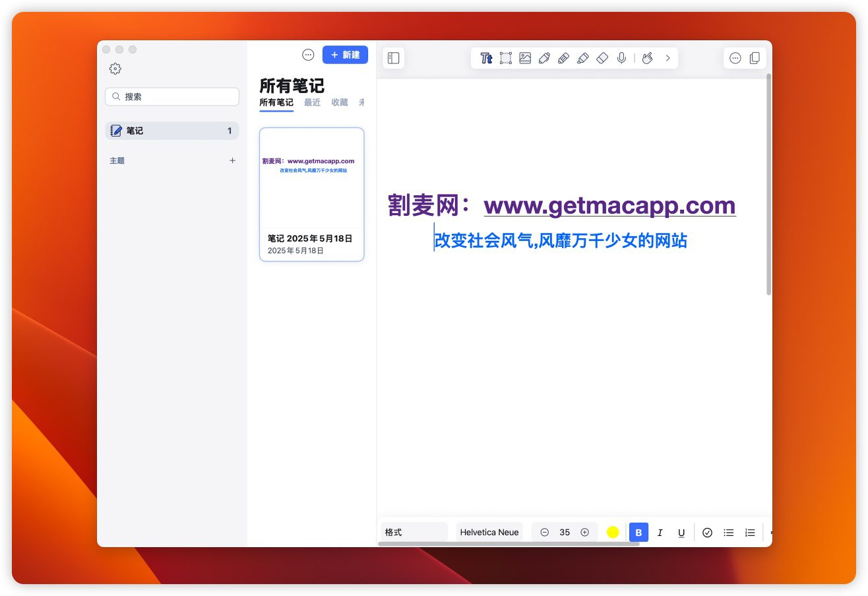The width and height of the screenshot is (868, 596).
Task: Open the yellow text color swatch
Action: [613, 532]
